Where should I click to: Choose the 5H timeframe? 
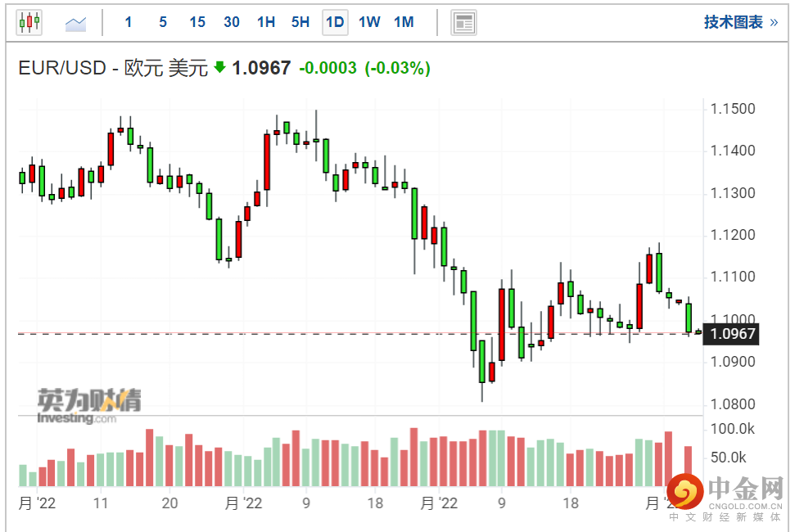pos(300,22)
